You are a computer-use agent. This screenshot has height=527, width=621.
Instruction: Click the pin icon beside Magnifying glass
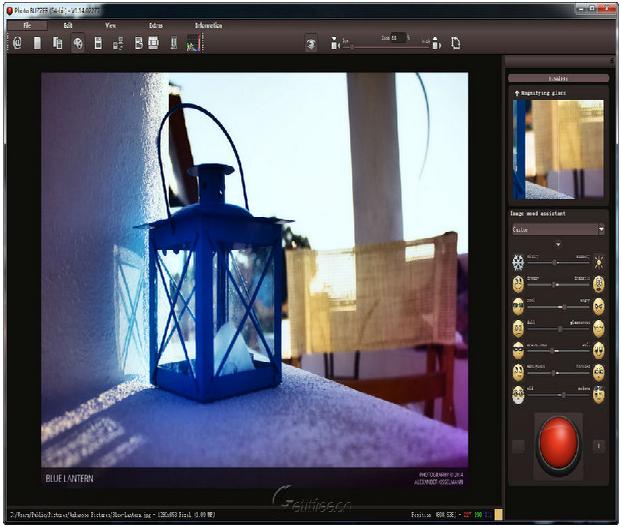pos(517,93)
